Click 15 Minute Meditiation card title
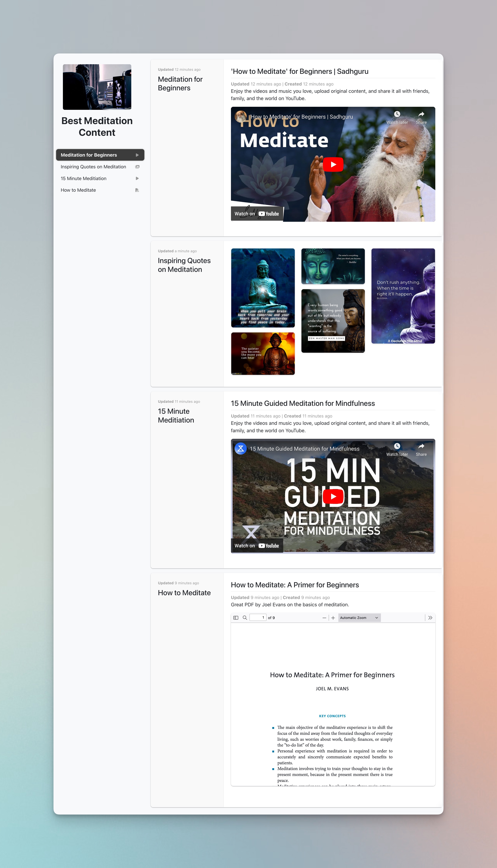Viewport: 497px width, 868px height. pyautogui.click(x=176, y=416)
